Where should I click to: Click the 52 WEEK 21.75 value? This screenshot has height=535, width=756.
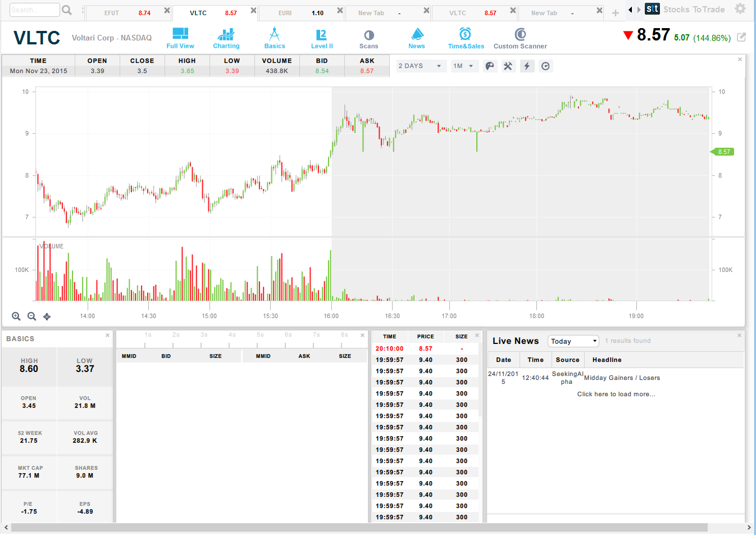click(x=29, y=441)
